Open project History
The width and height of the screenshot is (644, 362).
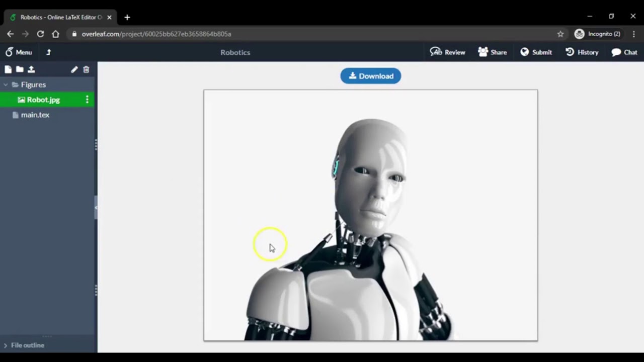[x=582, y=52]
